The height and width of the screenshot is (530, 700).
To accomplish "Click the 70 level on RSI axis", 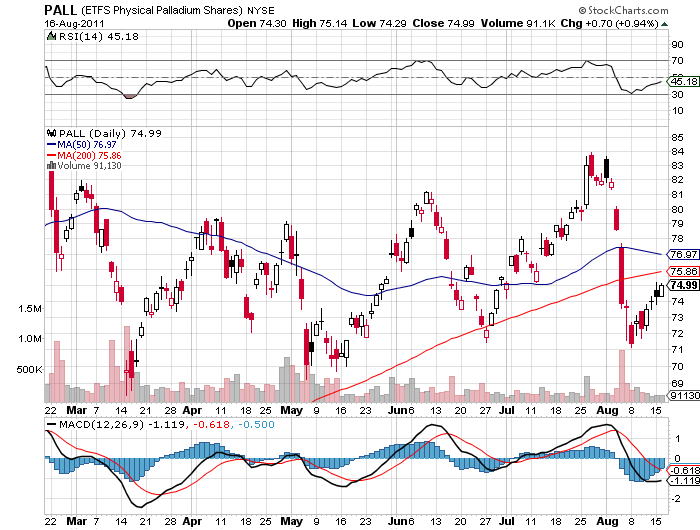I will click(677, 60).
